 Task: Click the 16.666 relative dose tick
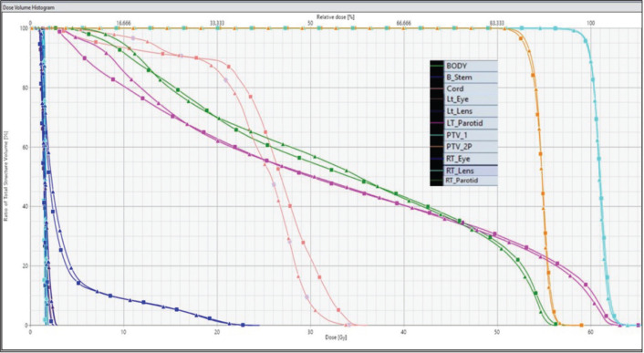pyautogui.click(x=123, y=24)
